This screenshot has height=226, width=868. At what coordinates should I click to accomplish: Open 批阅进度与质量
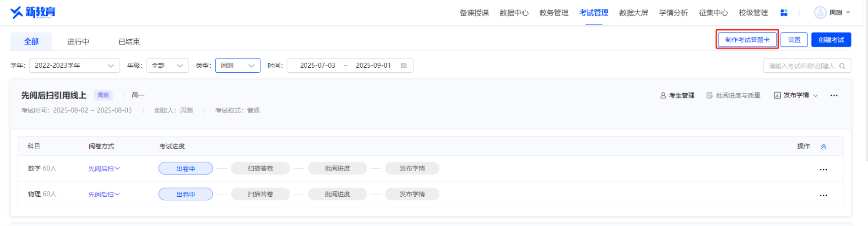[733, 95]
